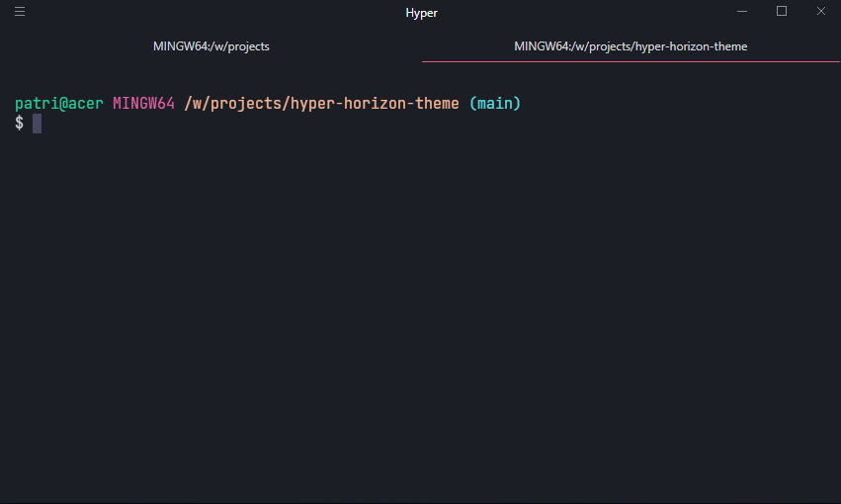Screen dimensions: 841x504
Task: Click the (main) branch label in prompt
Action: click(494, 104)
